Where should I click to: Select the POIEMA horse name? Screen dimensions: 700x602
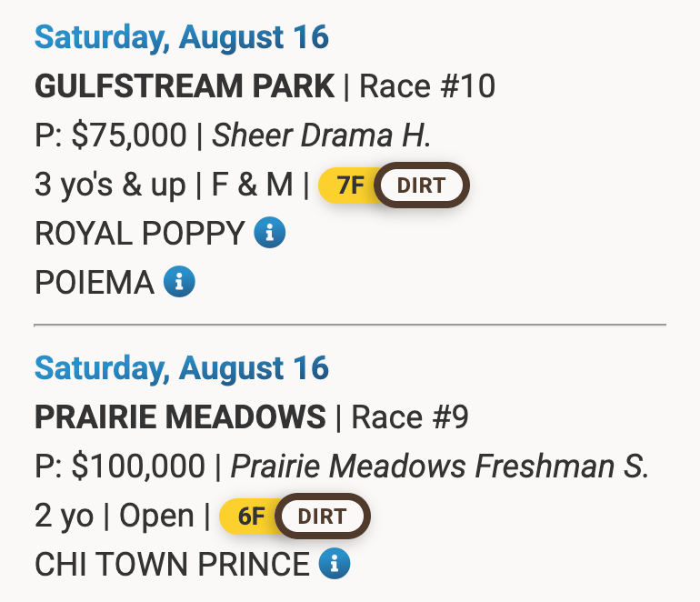[x=95, y=283]
